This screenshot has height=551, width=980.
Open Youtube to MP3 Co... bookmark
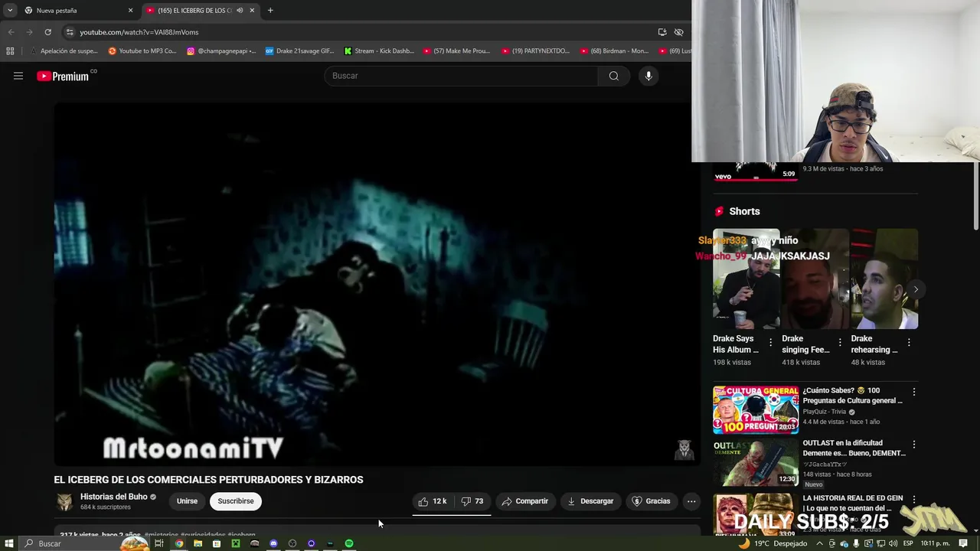[142, 51]
